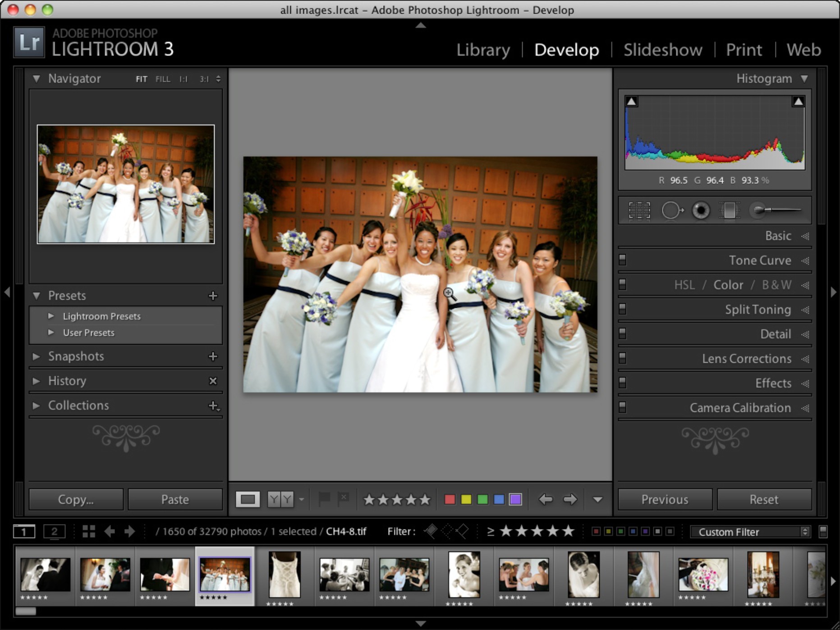Screen dimensions: 840x630
Task: Apply yellow color label
Action: coord(466,499)
